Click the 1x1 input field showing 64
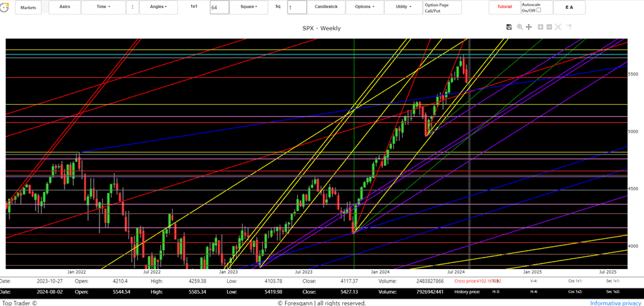644x306 pixels. tap(219, 7)
